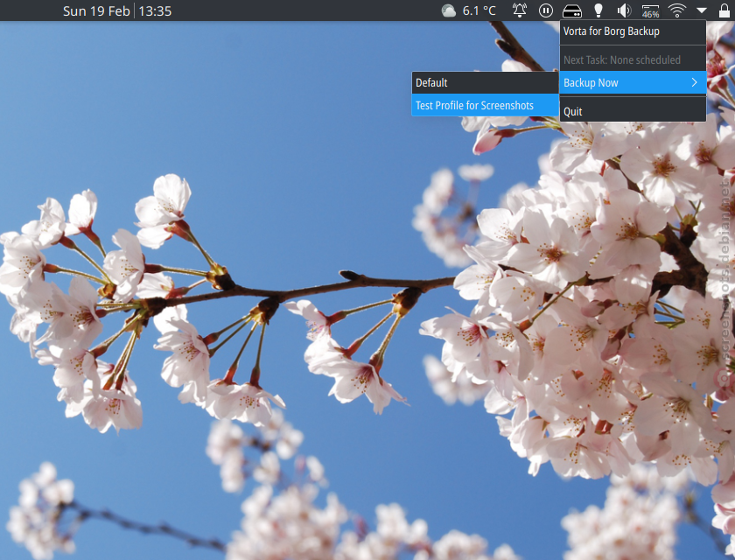Click the padlock lock-screen icon

(724, 10)
